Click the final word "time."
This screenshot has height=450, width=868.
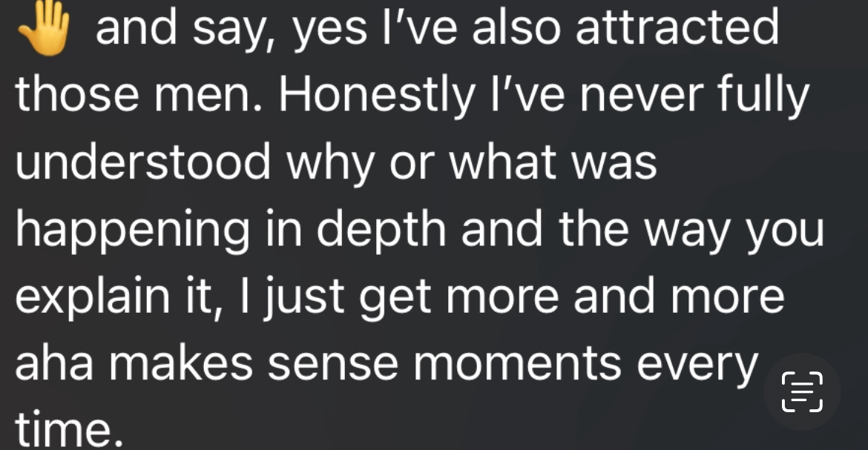[x=69, y=430]
